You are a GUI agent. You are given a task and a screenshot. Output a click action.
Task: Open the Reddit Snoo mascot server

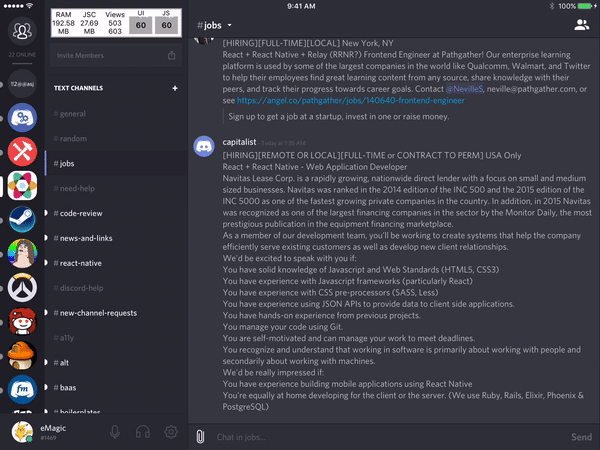[x=22, y=321]
